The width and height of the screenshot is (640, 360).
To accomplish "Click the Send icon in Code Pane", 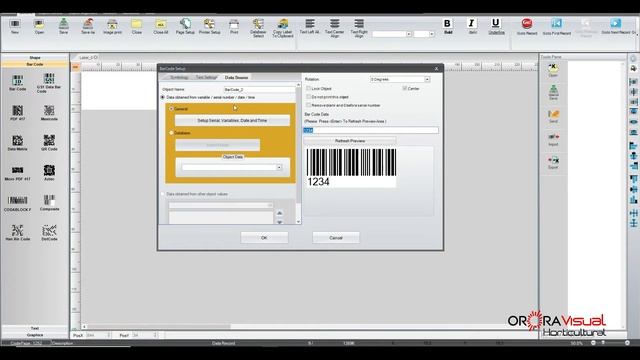I will (x=553, y=116).
